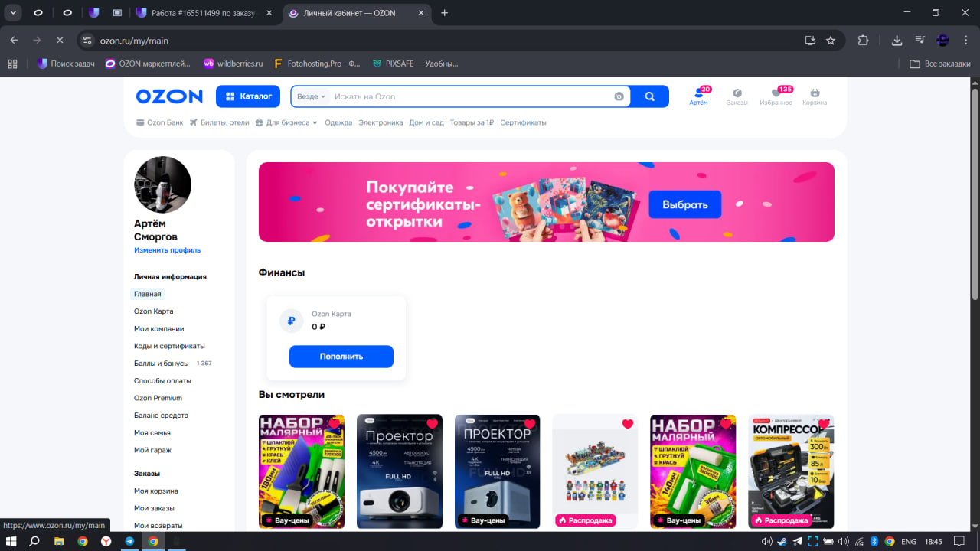Open image search via camera icon

(x=619, y=96)
